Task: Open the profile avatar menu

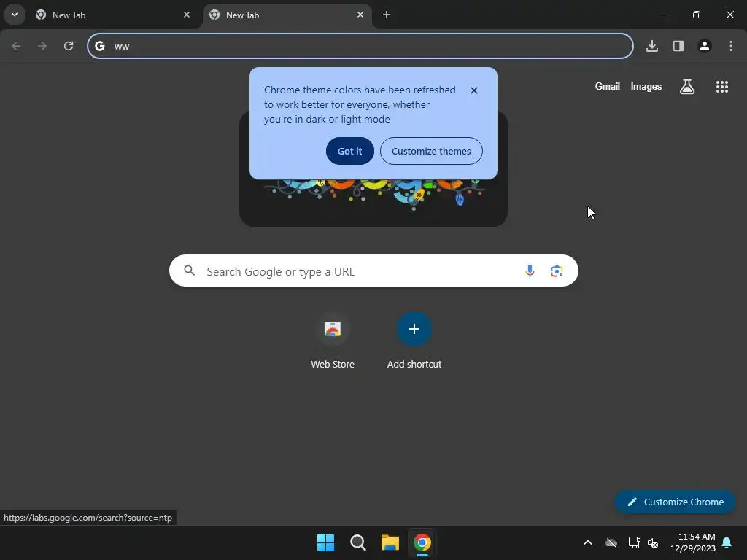Action: tap(705, 46)
